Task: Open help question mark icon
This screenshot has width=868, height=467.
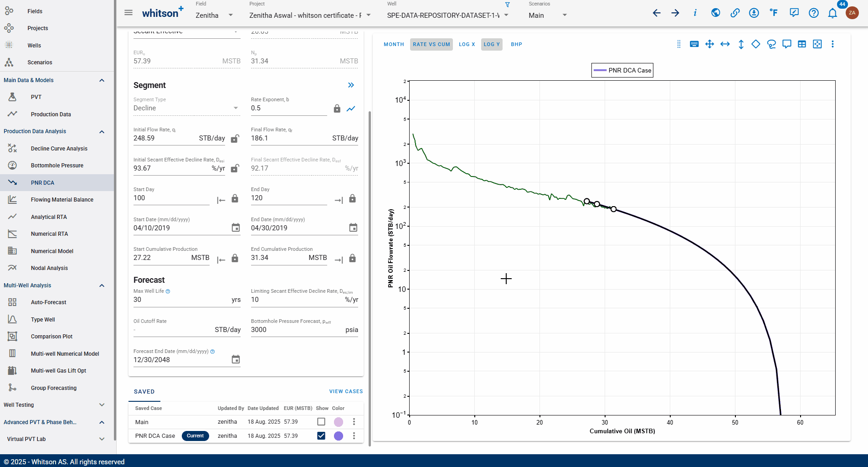Action: pyautogui.click(x=813, y=13)
